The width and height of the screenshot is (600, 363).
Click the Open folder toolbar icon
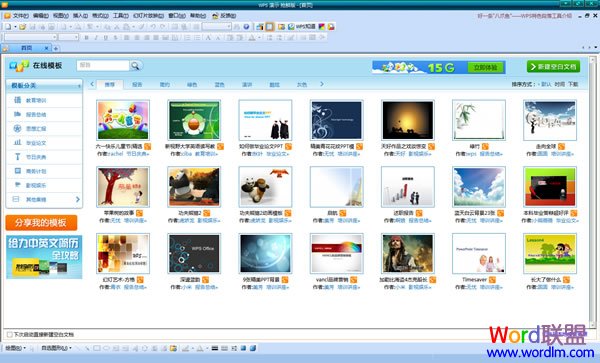tap(23, 27)
